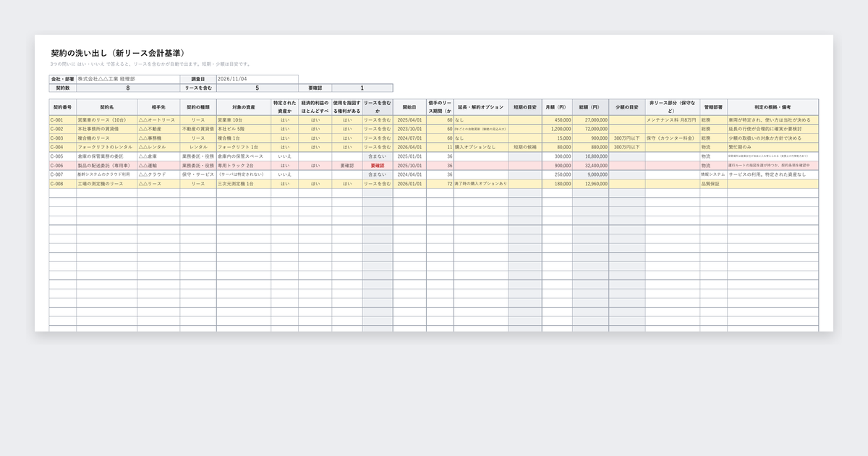Select the counterparty cell △△オートリース

(x=158, y=120)
